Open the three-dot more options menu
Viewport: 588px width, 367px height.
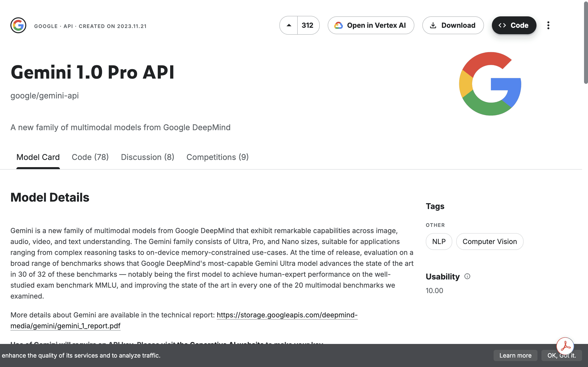548,25
